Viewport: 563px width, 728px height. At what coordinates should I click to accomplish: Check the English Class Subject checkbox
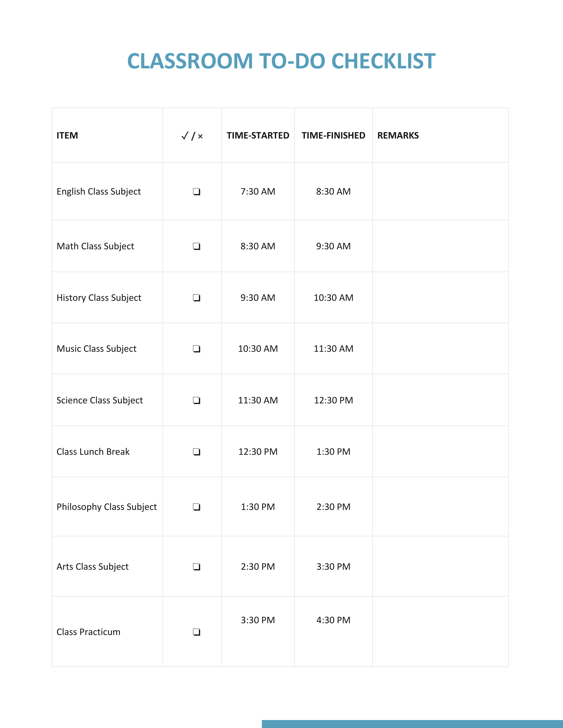pos(196,192)
